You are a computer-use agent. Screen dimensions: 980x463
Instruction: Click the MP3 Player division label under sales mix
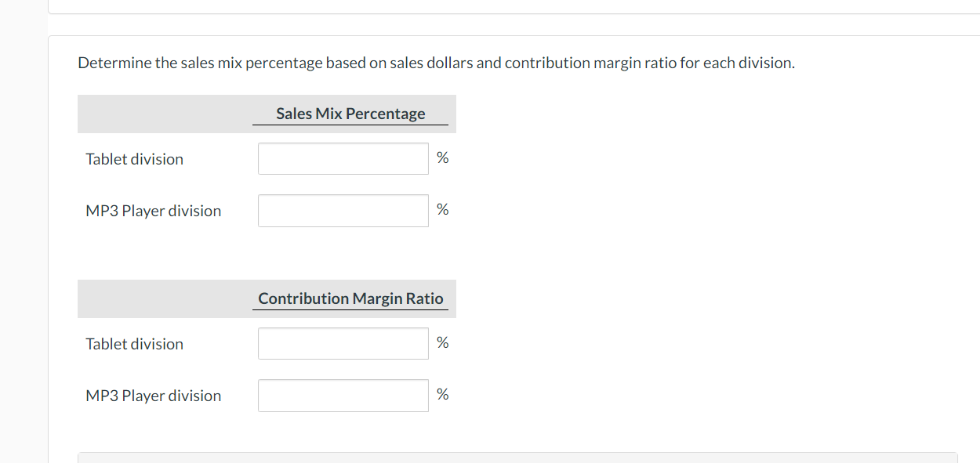point(153,210)
